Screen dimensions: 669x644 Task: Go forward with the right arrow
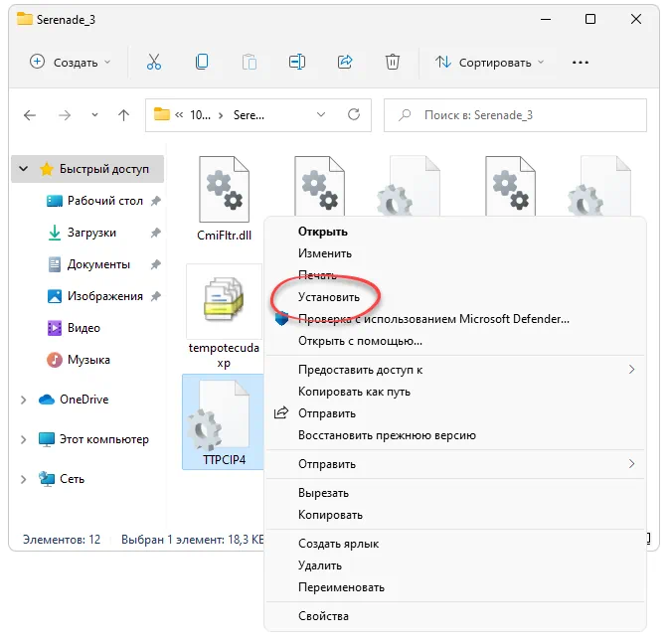65,115
